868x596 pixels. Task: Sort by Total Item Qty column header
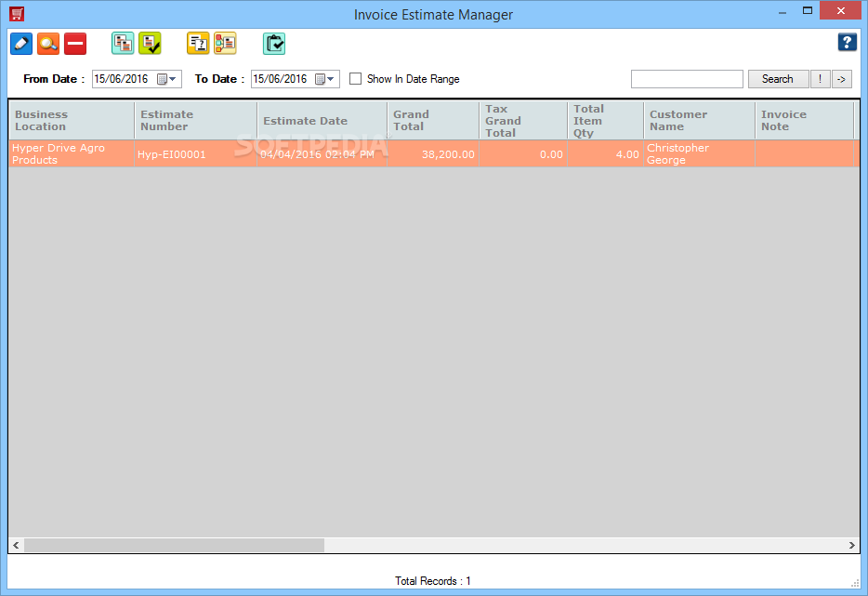click(606, 120)
